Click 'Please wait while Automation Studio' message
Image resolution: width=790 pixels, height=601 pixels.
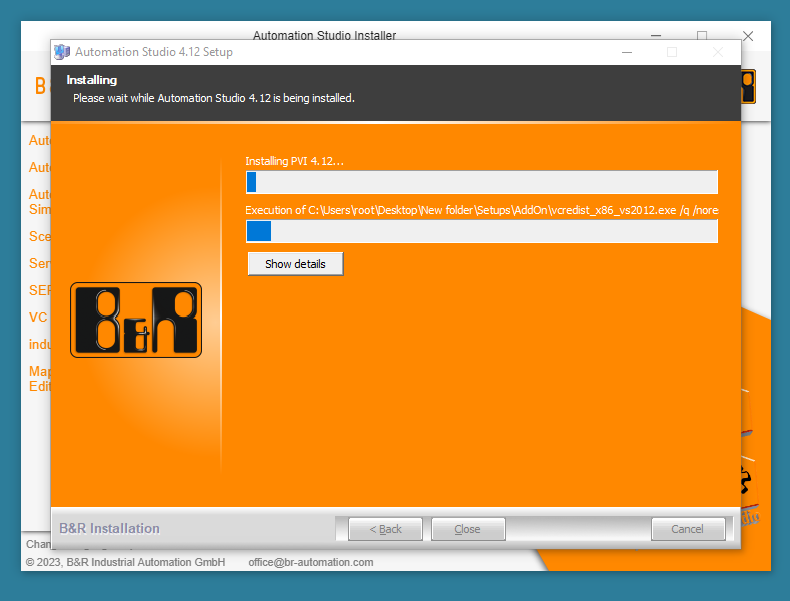coord(214,98)
